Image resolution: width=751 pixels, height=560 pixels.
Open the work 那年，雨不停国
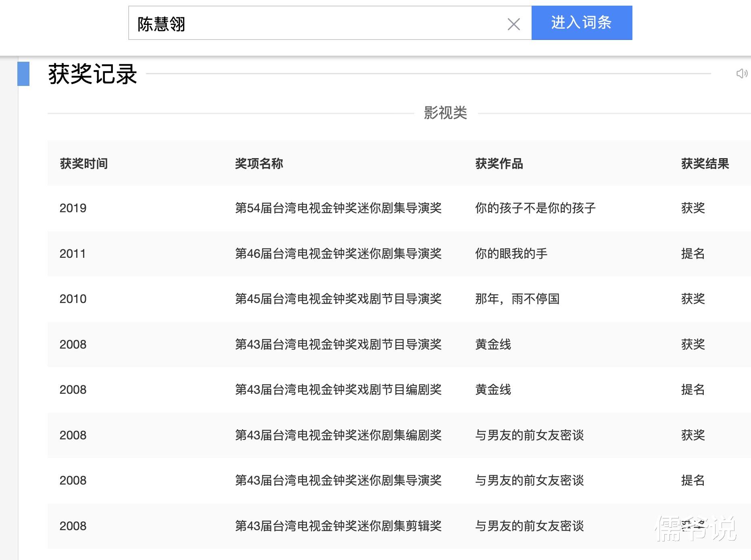517,299
